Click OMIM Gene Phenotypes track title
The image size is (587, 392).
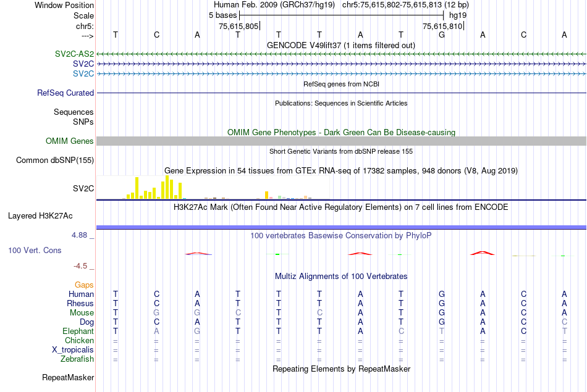pyautogui.click(x=341, y=132)
